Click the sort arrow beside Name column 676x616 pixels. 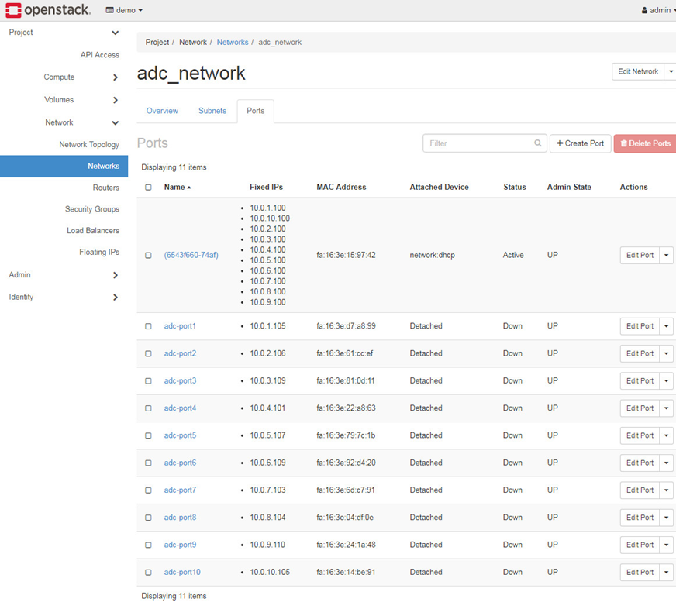click(189, 188)
